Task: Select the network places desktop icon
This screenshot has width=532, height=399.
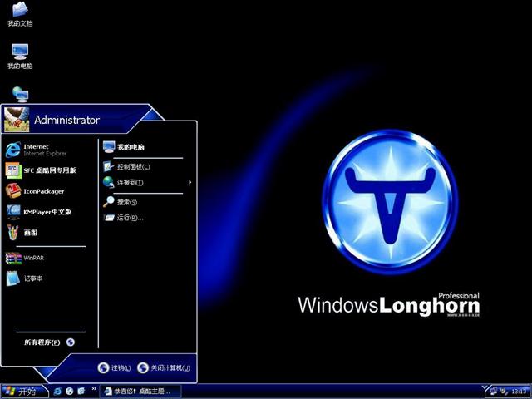Action: tap(20, 94)
